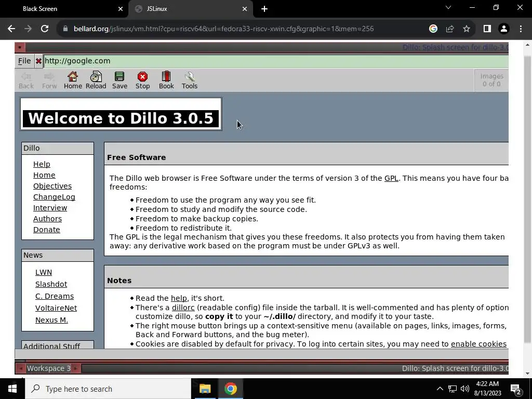
Task: Click the Workspace 3 label
Action: (x=48, y=368)
